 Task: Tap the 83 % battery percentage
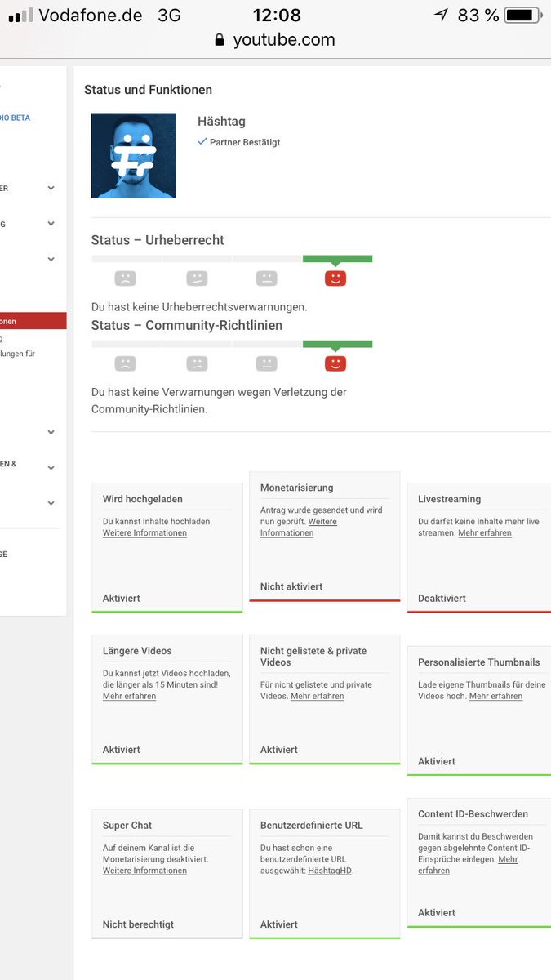pos(478,15)
